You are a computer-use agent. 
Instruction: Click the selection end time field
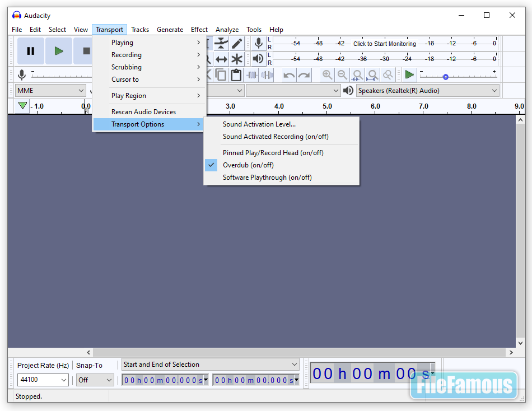[x=256, y=380]
